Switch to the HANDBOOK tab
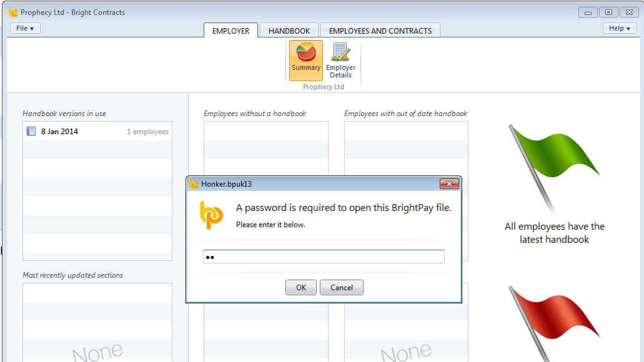The image size is (644, 362). point(289,31)
